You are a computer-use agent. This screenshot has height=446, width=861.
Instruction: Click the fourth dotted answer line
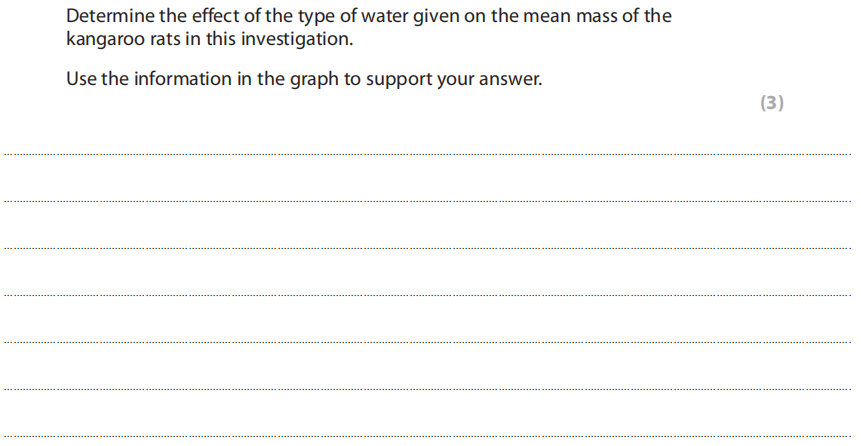(430, 296)
